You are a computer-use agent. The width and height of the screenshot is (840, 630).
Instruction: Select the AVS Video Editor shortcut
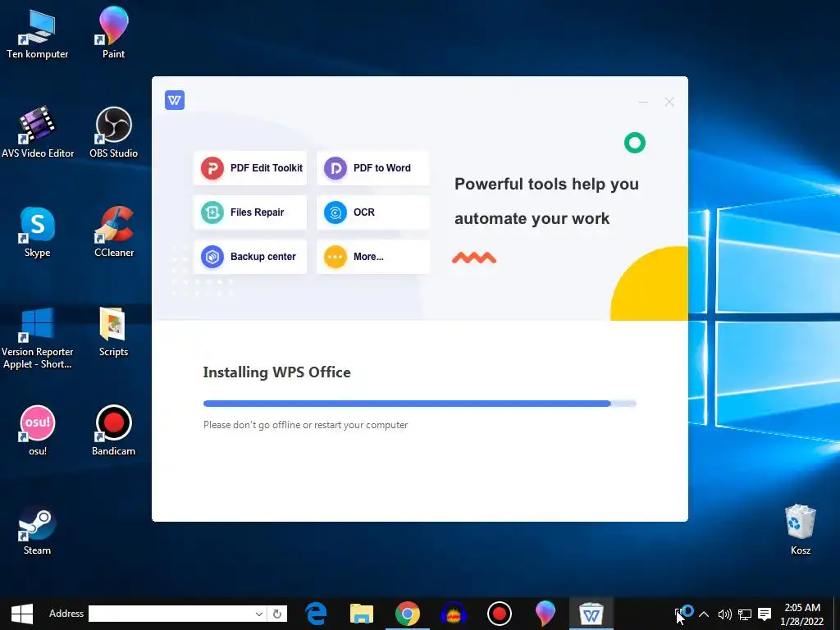tap(38, 132)
